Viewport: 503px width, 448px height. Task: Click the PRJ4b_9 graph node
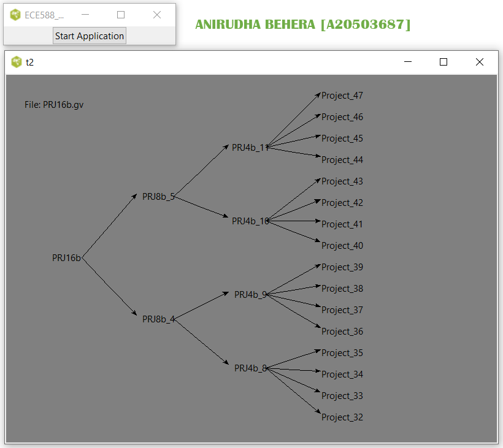pyautogui.click(x=250, y=295)
